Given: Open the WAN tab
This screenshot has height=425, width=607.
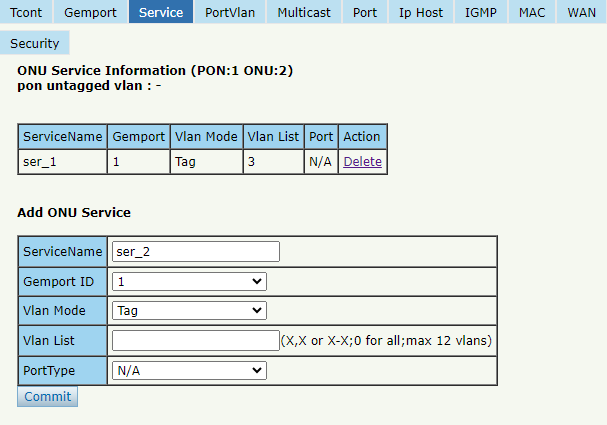Looking at the screenshot, I should pos(581,12).
